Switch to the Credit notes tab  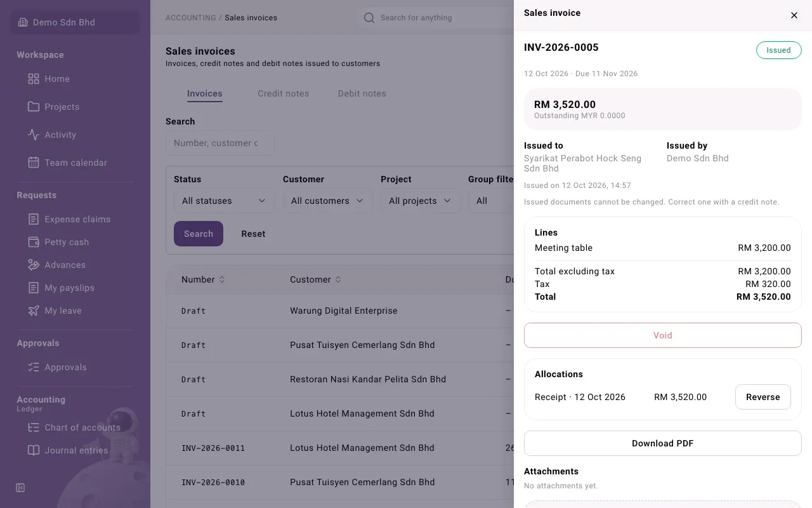click(284, 93)
